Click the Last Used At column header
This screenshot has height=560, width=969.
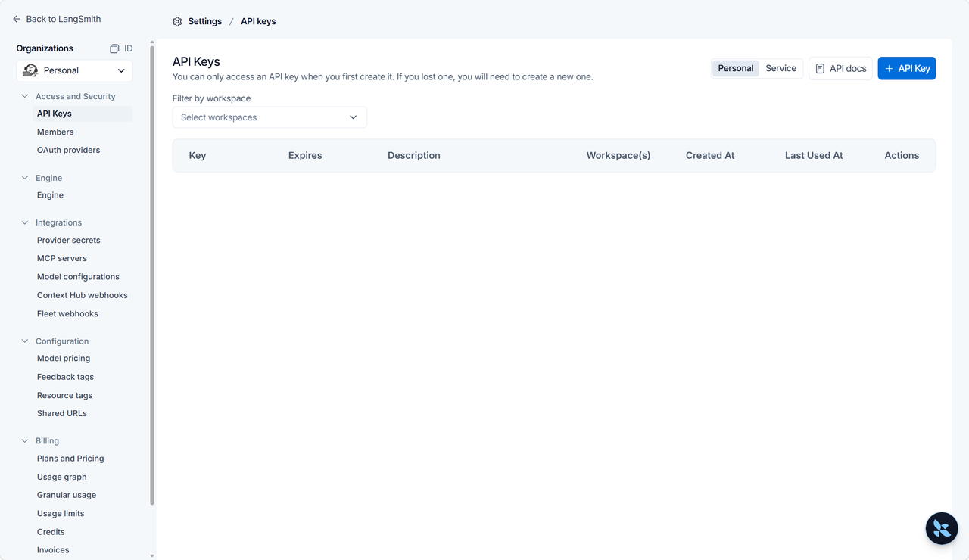tap(814, 155)
